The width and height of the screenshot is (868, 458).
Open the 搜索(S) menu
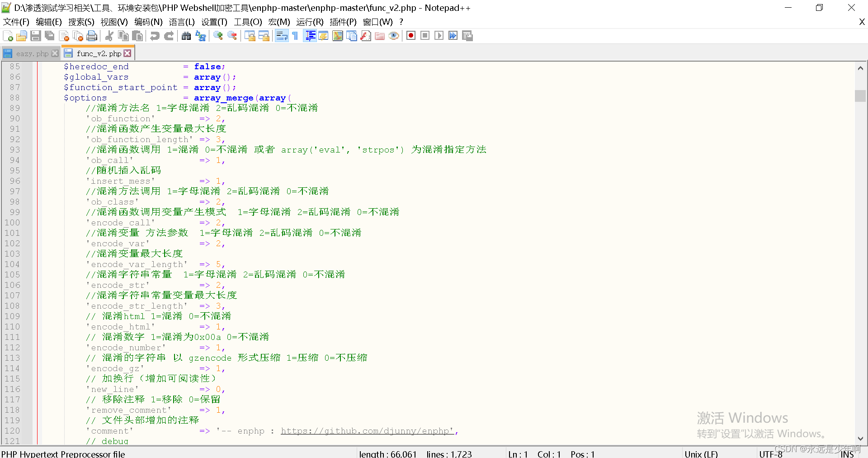81,22
